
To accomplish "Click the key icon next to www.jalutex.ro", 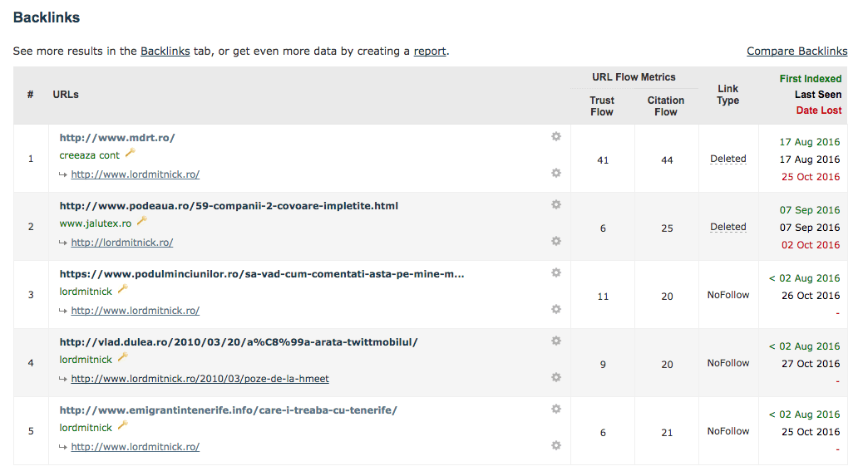I will click(x=142, y=222).
